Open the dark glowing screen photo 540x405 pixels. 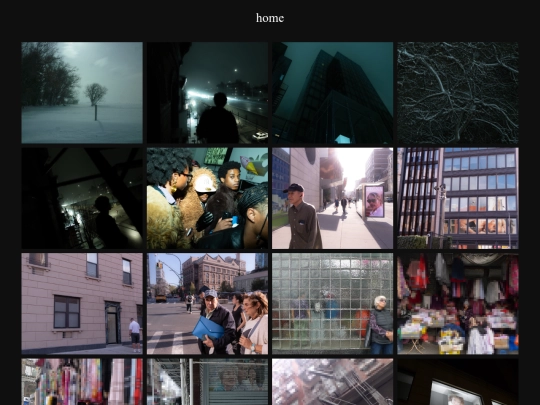[x=458, y=382]
